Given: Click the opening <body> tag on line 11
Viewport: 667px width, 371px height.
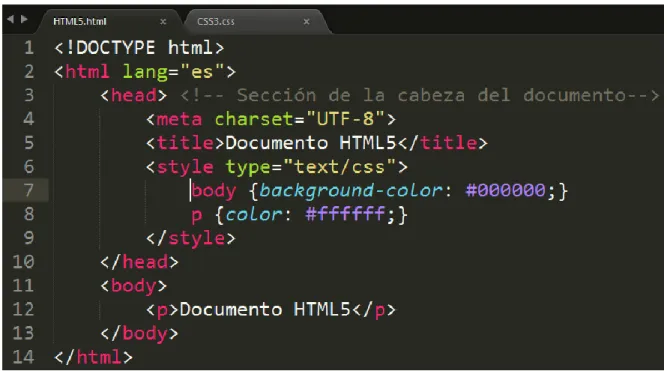Looking at the screenshot, I should point(134,285).
